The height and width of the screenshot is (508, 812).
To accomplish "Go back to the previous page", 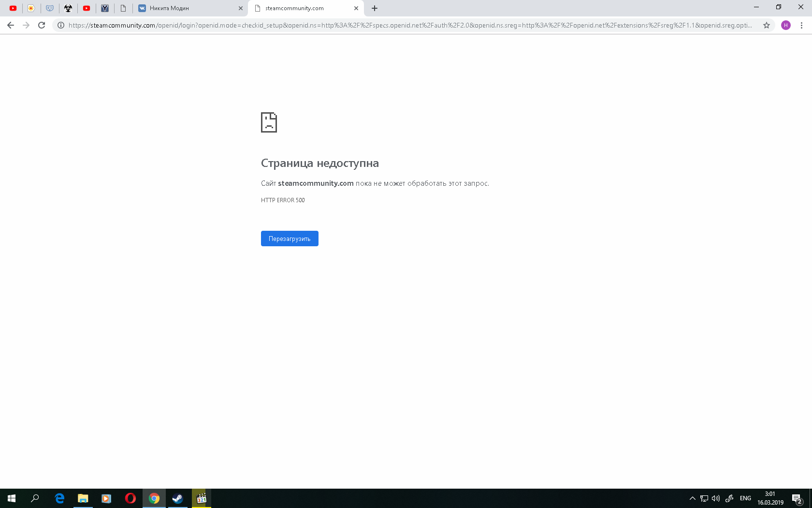I will point(11,25).
